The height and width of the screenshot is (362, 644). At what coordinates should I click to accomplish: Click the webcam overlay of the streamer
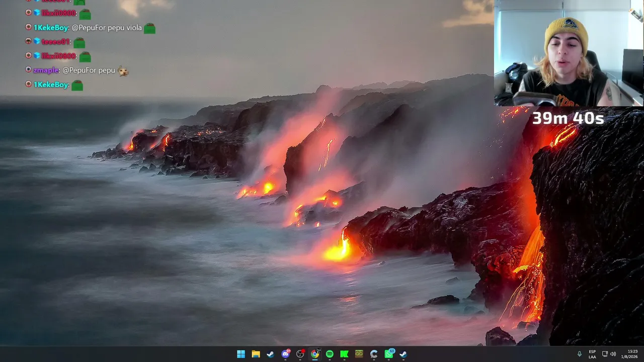pos(569,53)
